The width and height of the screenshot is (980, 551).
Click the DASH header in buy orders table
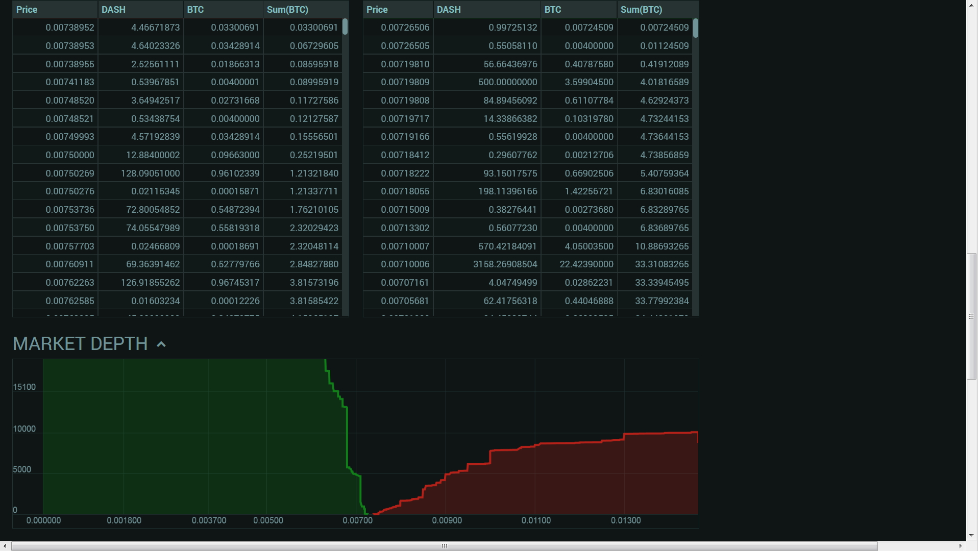449,10
